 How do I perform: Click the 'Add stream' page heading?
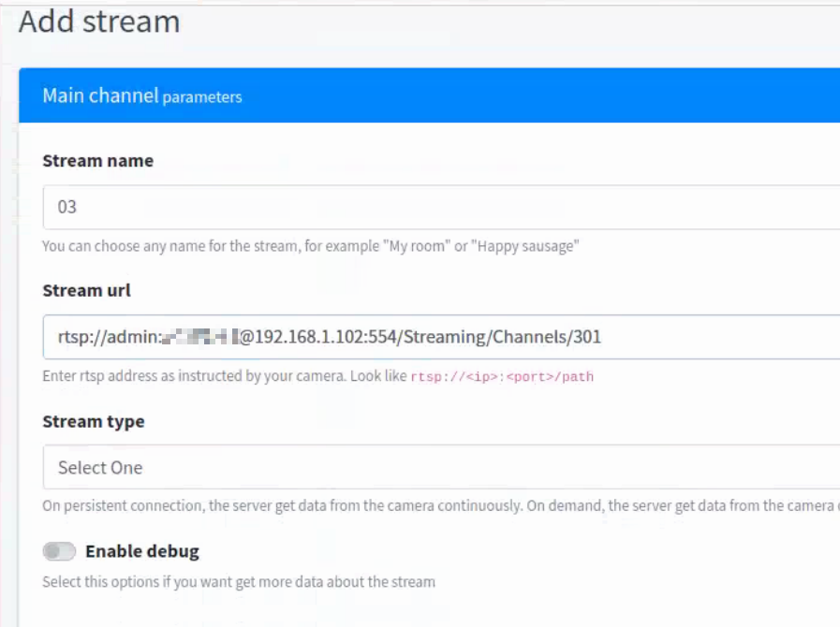(x=99, y=22)
